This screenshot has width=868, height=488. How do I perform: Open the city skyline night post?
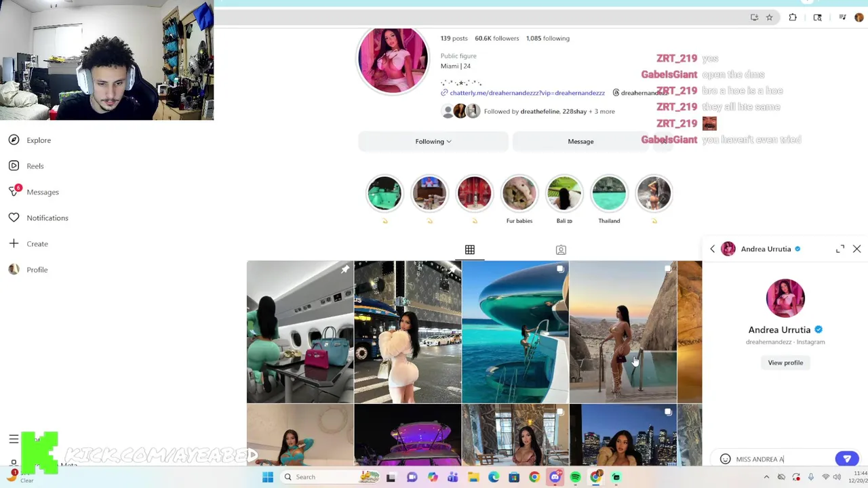point(623,436)
